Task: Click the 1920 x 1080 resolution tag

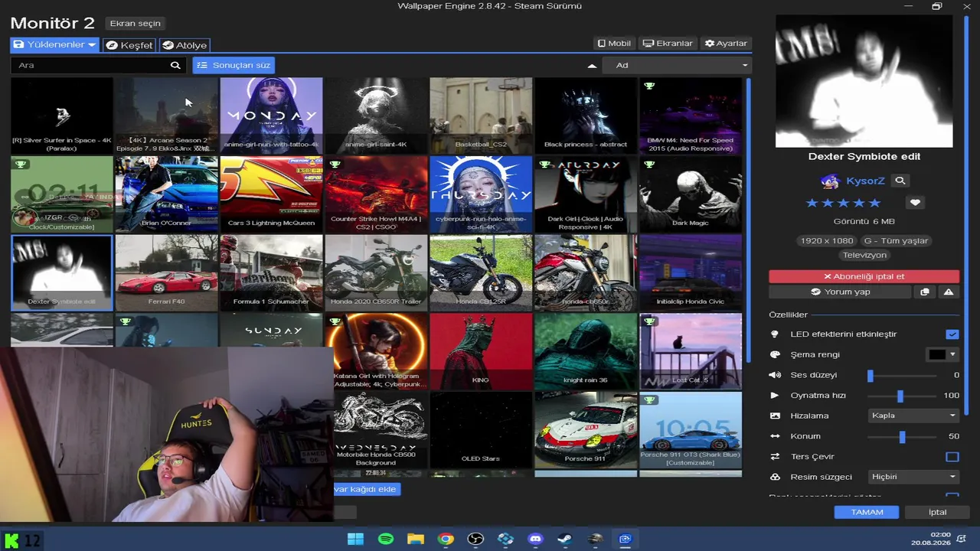Action: (x=826, y=241)
